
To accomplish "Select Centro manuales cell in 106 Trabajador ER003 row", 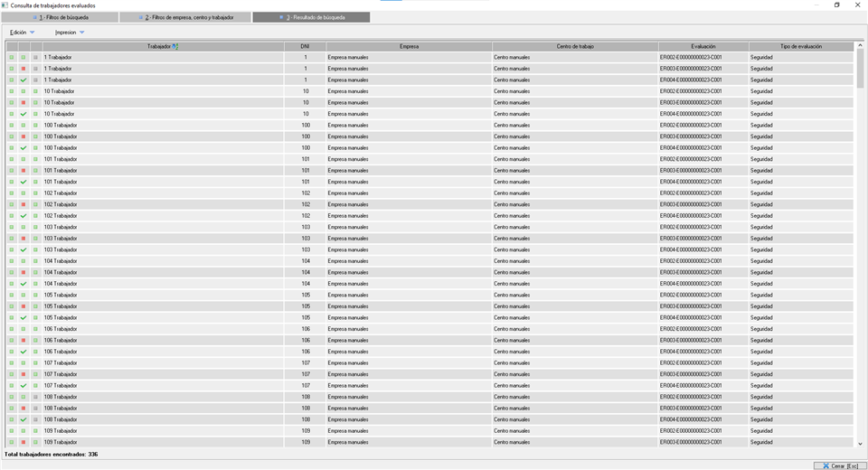I will 575,341.
